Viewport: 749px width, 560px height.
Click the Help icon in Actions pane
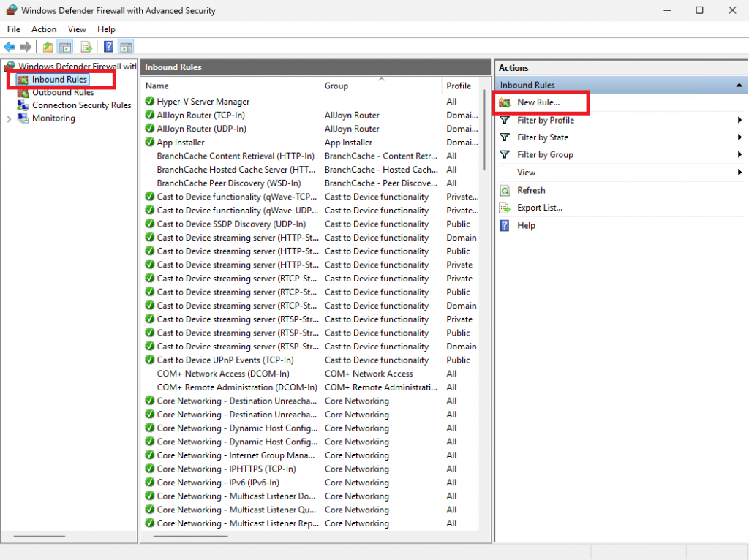[x=505, y=225]
